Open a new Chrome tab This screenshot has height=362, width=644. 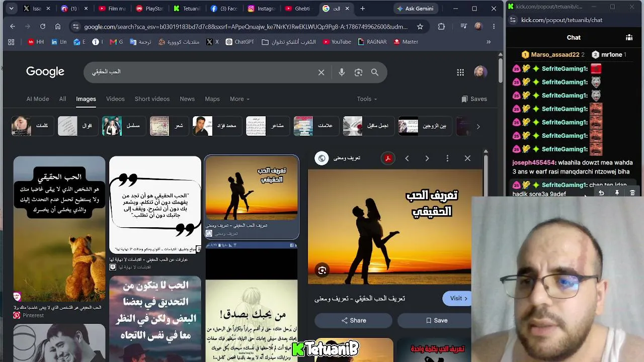[362, 9]
